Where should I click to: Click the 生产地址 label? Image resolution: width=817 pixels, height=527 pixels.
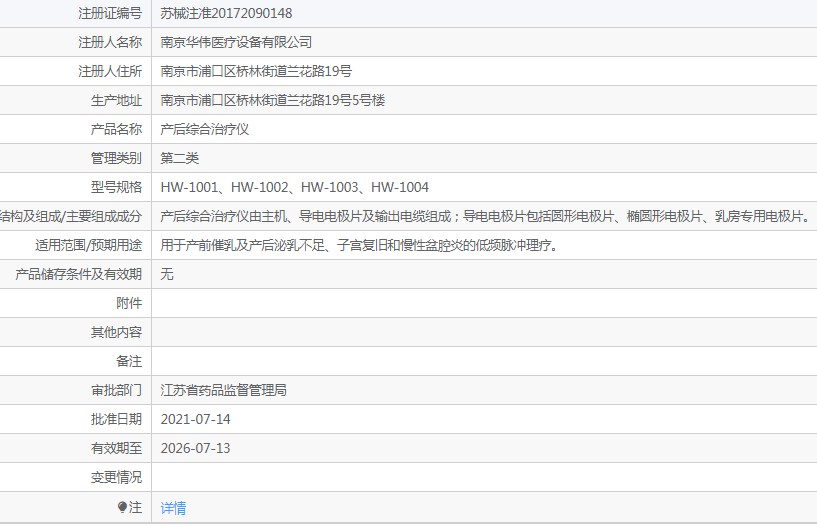point(116,100)
